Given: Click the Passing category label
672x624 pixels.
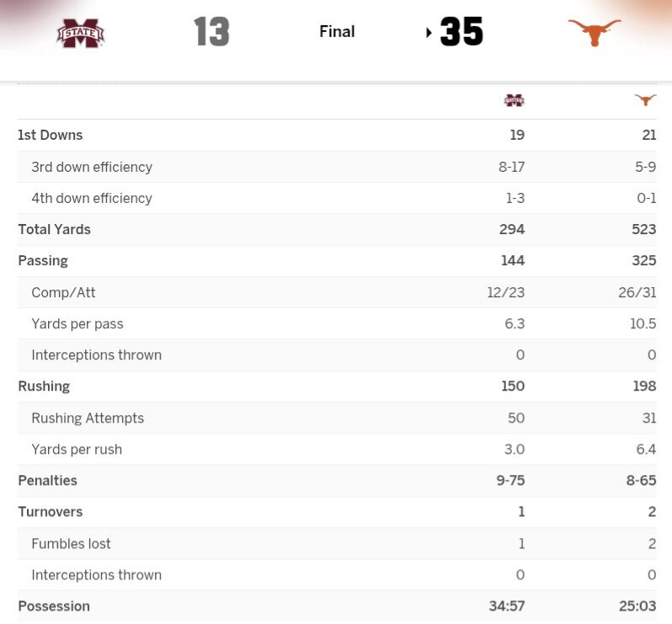Looking at the screenshot, I should 43,260.
